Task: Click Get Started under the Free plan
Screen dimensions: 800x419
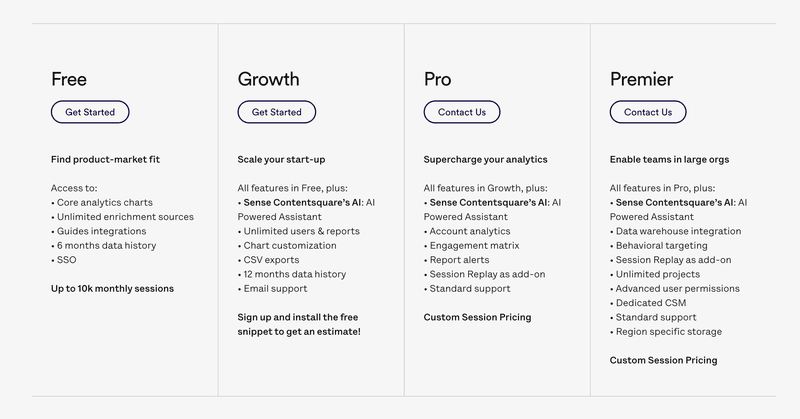Action: point(90,112)
